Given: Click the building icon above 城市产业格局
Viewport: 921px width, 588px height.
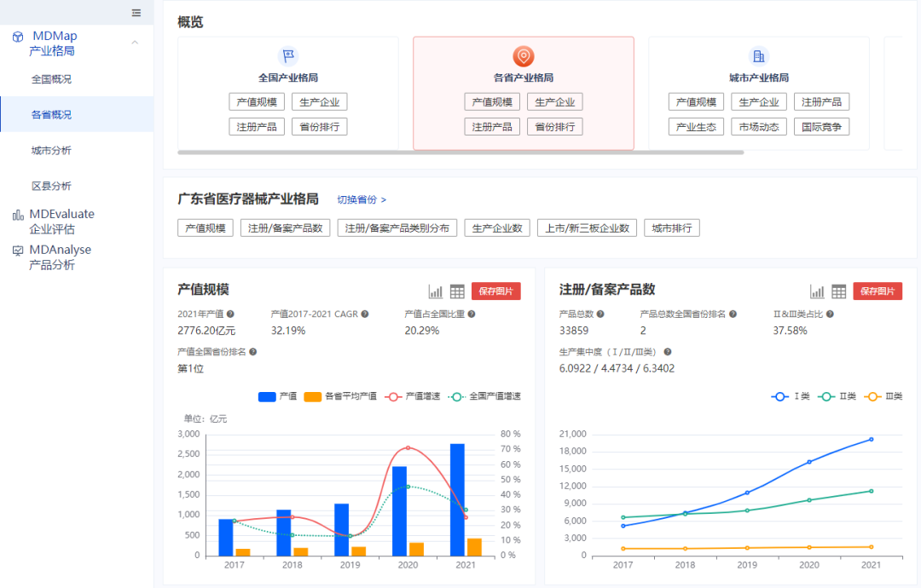Looking at the screenshot, I should [x=758, y=55].
